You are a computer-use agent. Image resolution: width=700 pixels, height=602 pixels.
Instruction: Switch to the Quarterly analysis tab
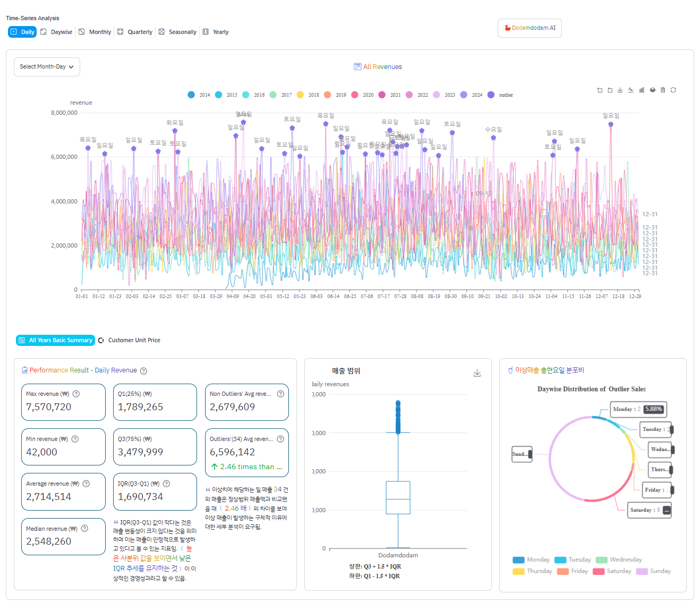tap(135, 32)
